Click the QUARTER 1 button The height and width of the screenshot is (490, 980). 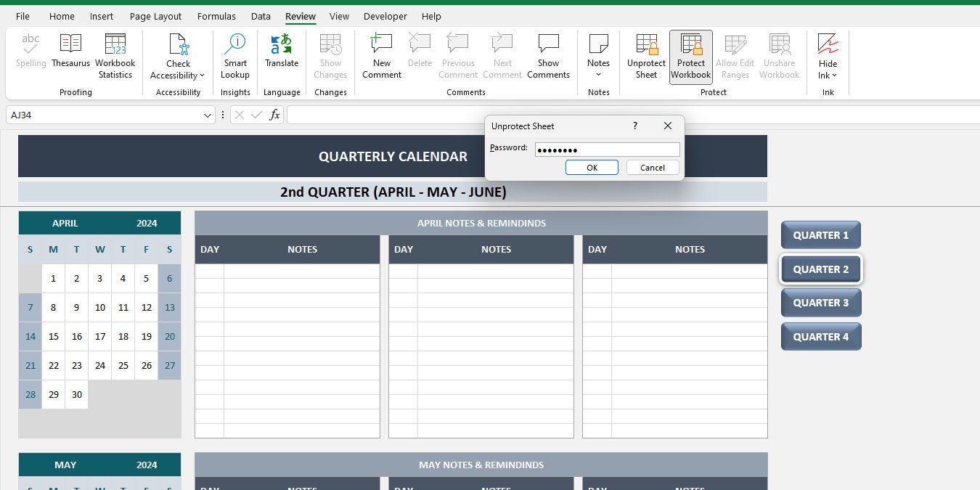tap(821, 235)
